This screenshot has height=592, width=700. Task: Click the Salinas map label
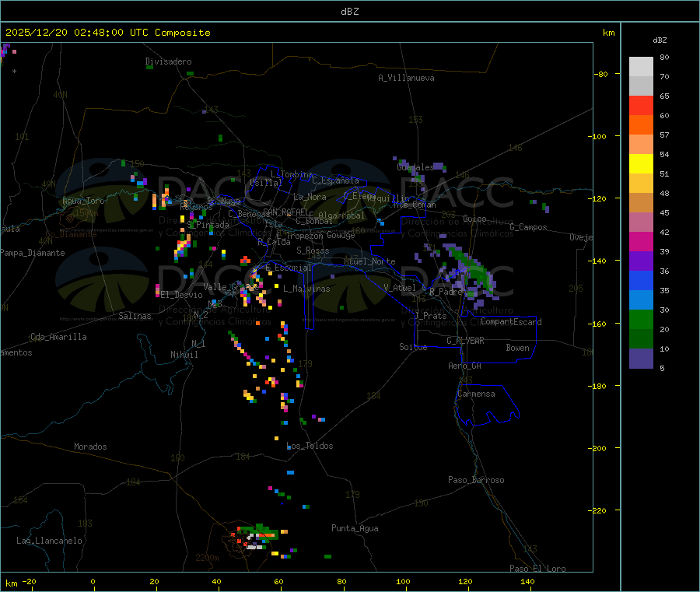point(135,316)
